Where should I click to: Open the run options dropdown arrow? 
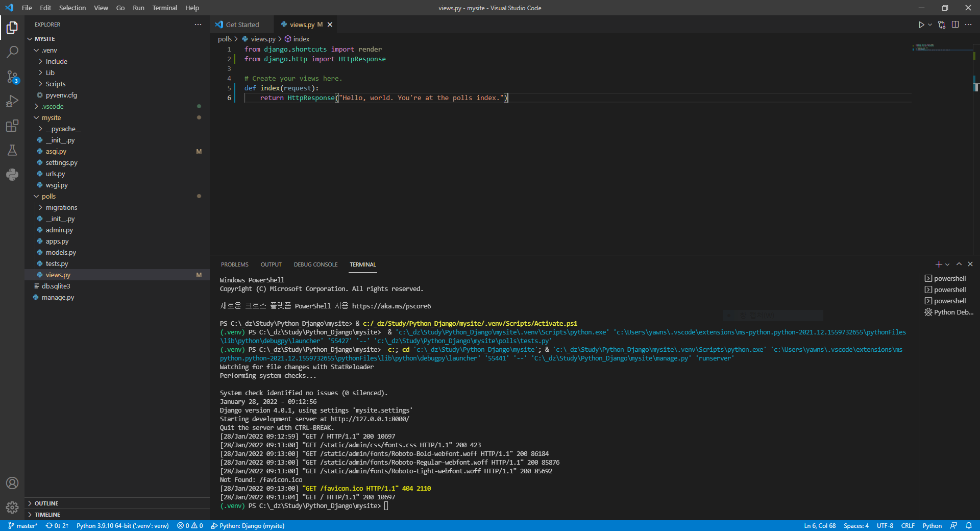[x=930, y=25]
